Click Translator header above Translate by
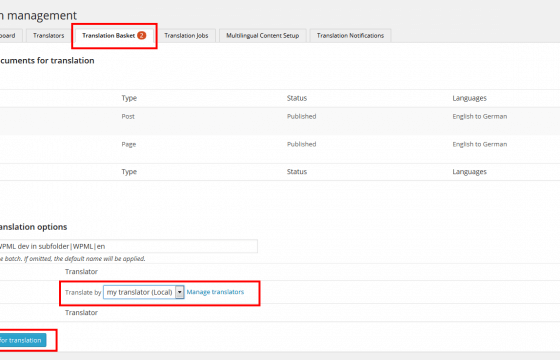The width and height of the screenshot is (560, 360). coord(81,272)
